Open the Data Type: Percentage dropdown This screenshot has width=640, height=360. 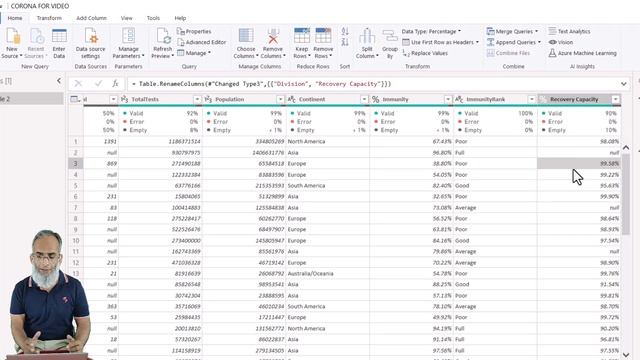pos(431,31)
